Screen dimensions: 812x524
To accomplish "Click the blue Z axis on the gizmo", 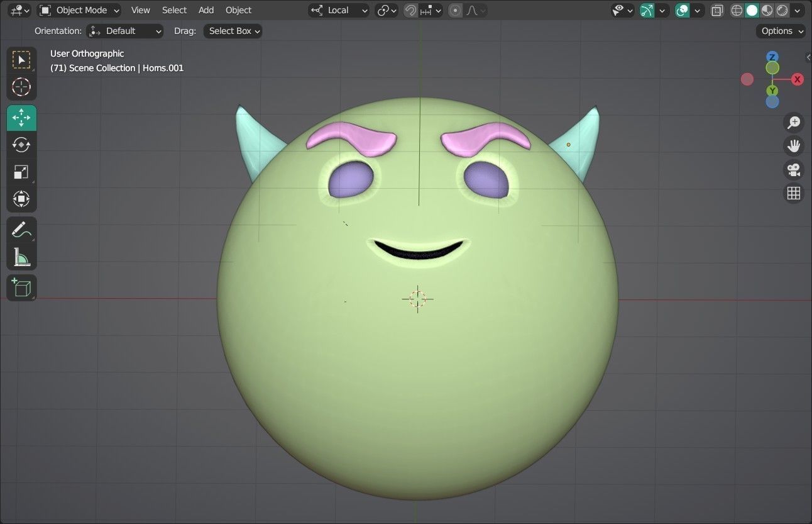I will coord(772,57).
